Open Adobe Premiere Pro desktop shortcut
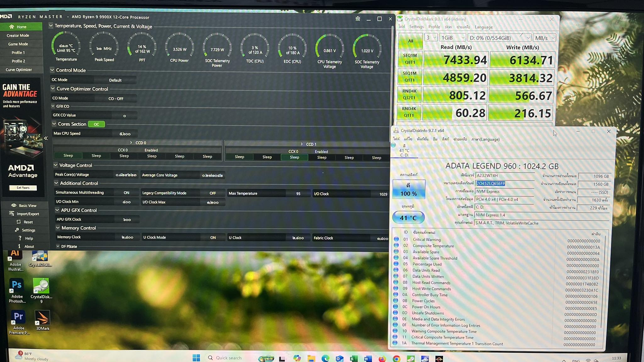 point(19,323)
